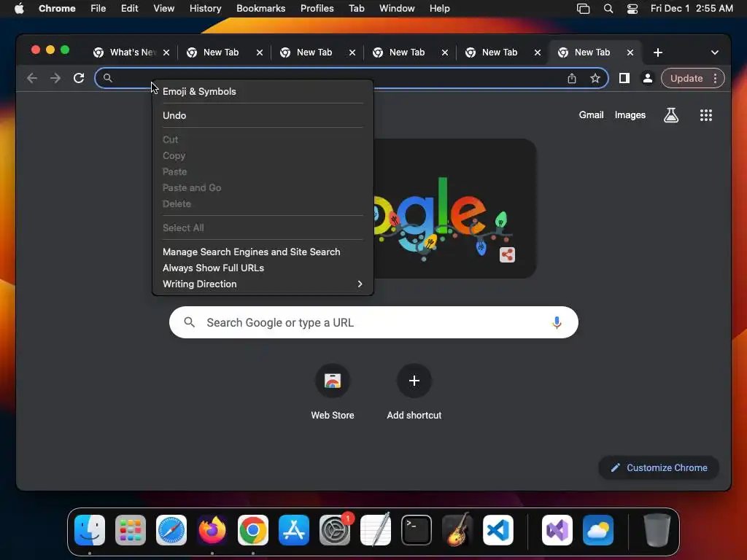Launch Visual Studio Code from dock
This screenshot has height=560, width=747.
tap(498, 530)
